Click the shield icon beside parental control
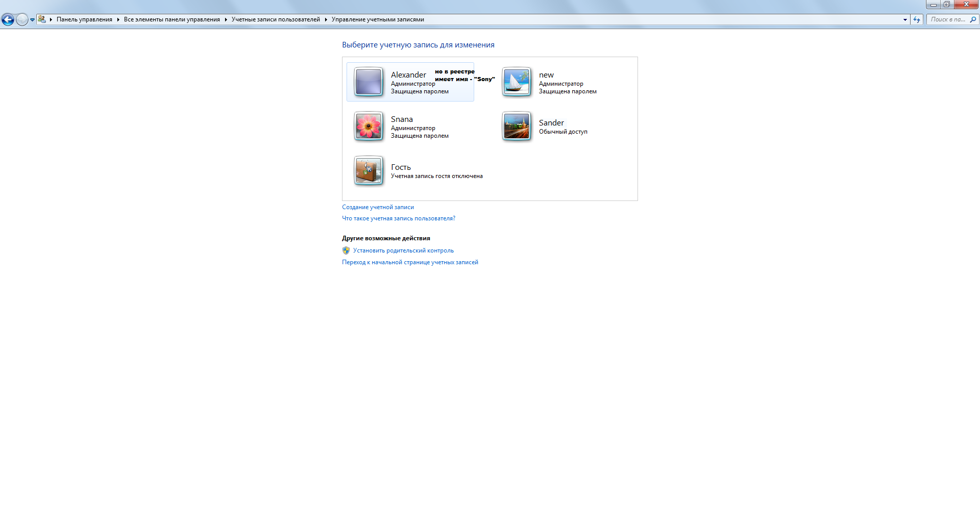980x530 pixels. tap(346, 250)
